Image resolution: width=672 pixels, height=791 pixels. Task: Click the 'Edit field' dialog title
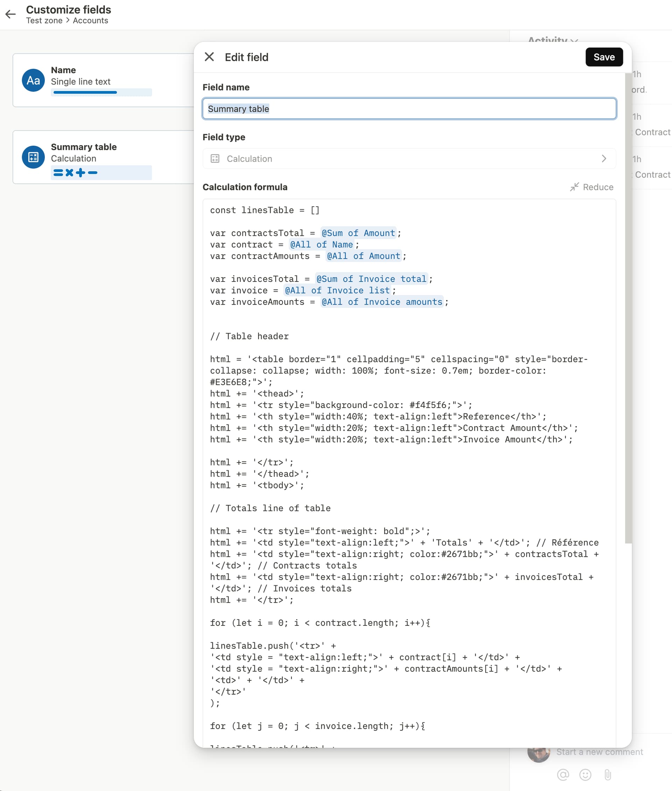pyautogui.click(x=246, y=57)
